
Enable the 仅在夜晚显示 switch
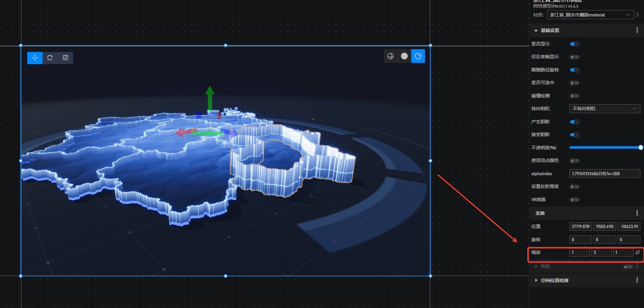[x=574, y=57]
